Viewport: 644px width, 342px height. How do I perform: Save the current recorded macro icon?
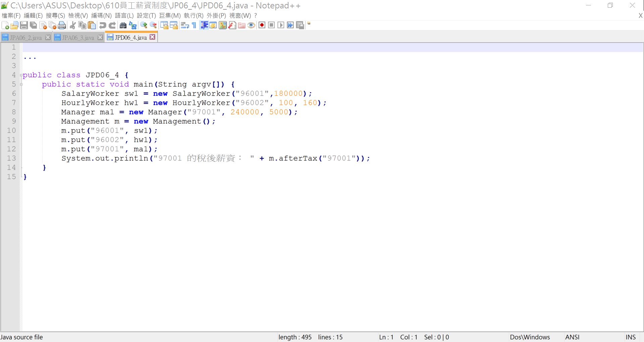tap(300, 25)
